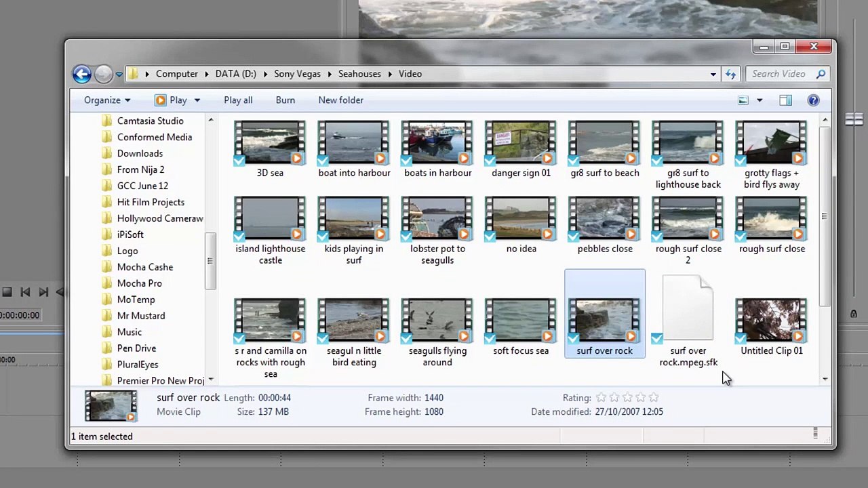Tick checkbox on lobster pot to seagulls

(406, 236)
